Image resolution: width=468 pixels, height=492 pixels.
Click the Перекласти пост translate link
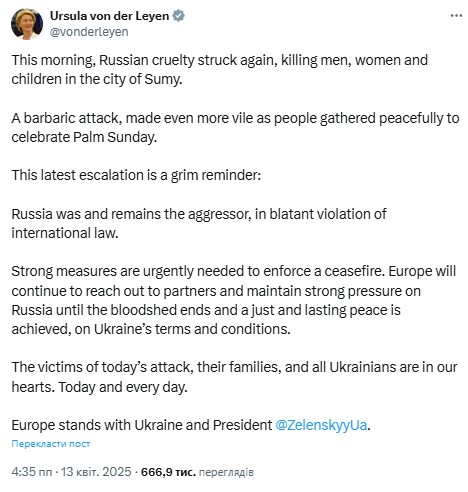(51, 444)
